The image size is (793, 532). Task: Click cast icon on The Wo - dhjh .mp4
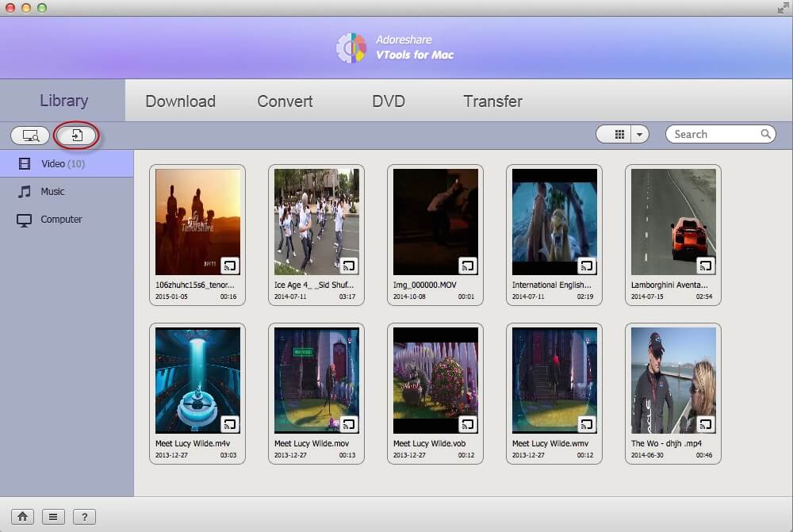[x=706, y=424]
